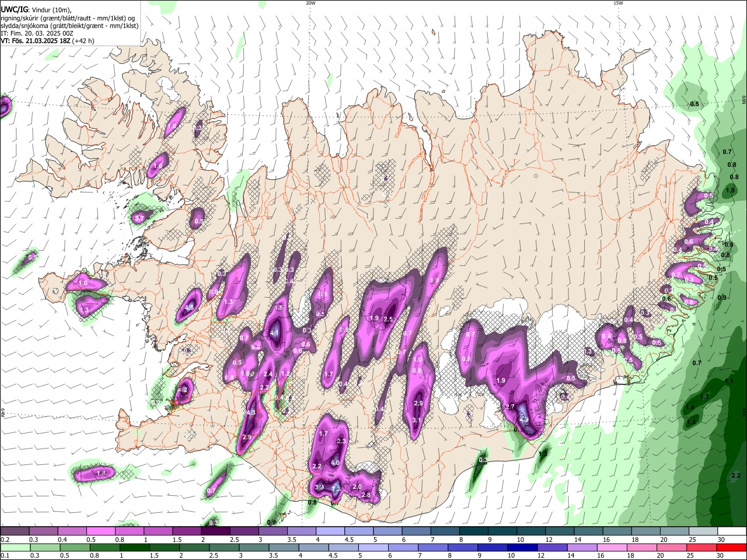
Task: Select the dark teal 8 snow-scale swatch
Action: [x=473, y=531]
